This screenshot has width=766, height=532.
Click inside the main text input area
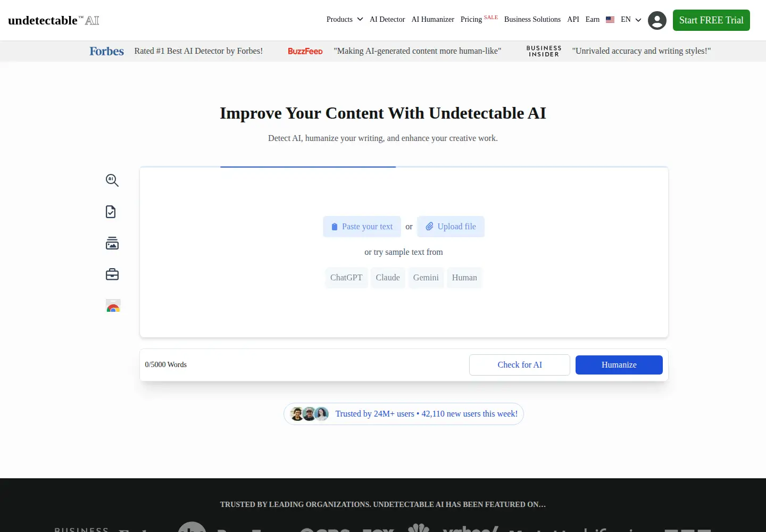point(404,252)
